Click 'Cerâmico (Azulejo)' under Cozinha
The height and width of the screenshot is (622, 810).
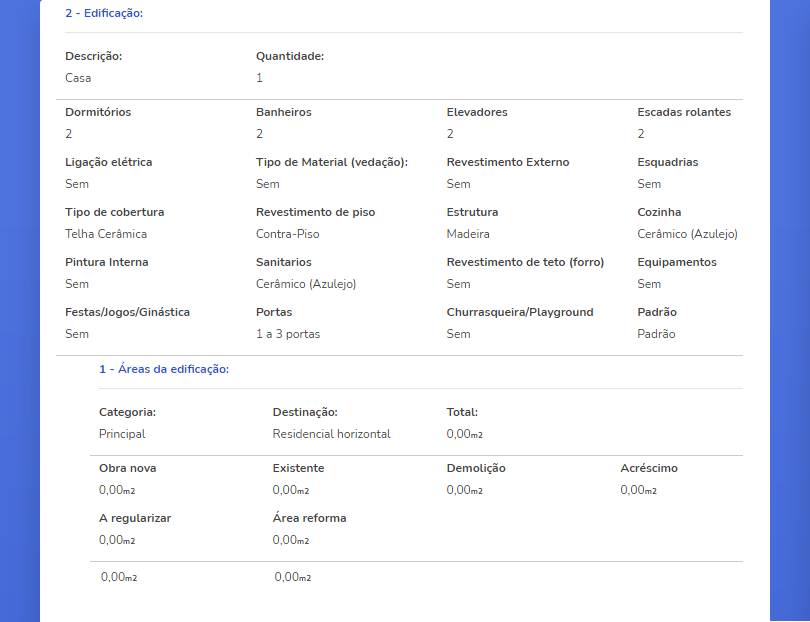pyautogui.click(x=687, y=234)
